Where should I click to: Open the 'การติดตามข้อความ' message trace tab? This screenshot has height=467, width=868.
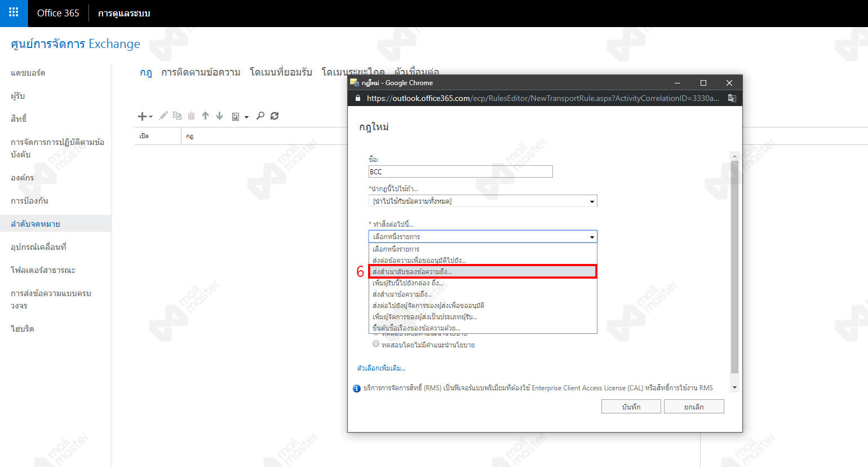coord(201,72)
